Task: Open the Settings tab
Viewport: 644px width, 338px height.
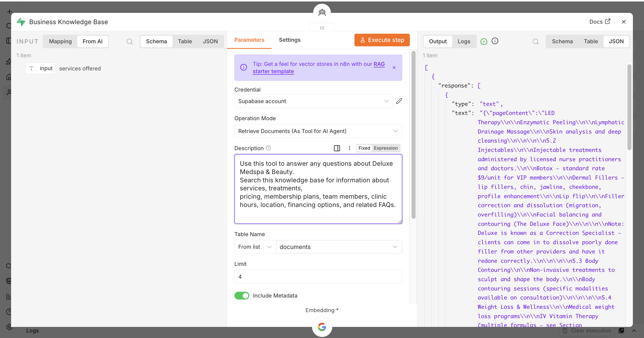Action: pos(290,40)
